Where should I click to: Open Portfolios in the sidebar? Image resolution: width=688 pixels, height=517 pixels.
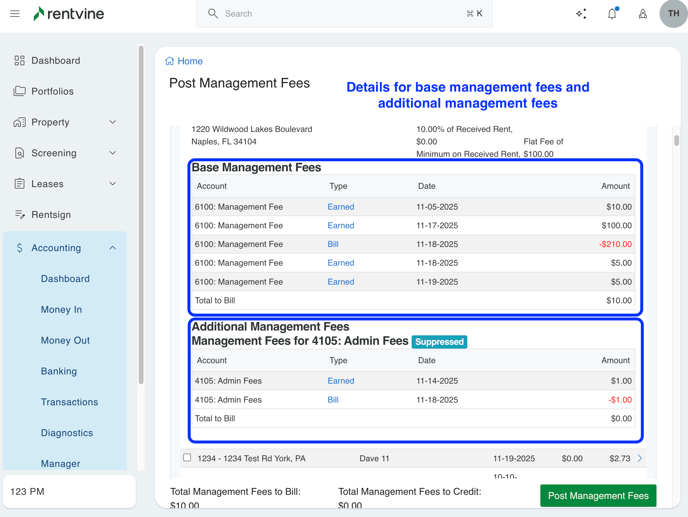(x=52, y=91)
